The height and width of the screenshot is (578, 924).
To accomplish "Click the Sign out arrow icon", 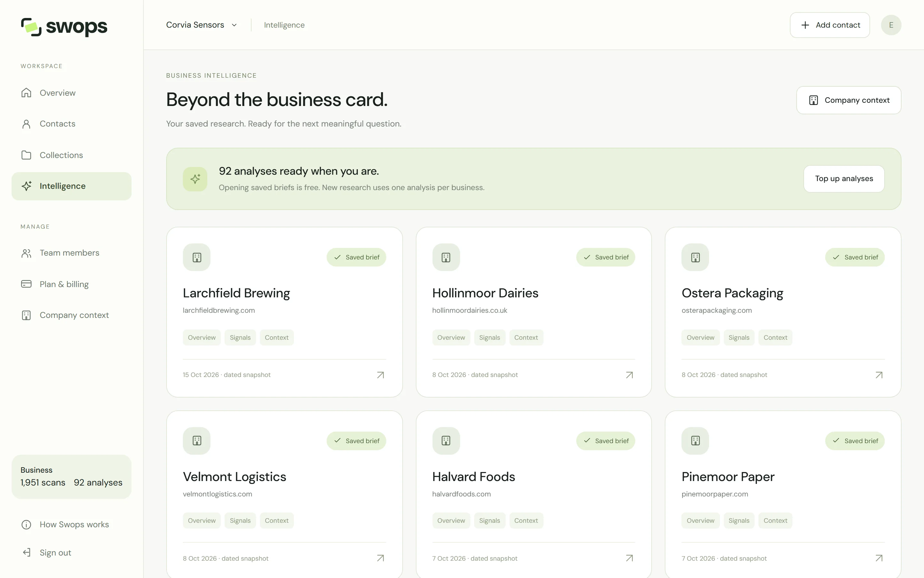I will click(x=26, y=552).
